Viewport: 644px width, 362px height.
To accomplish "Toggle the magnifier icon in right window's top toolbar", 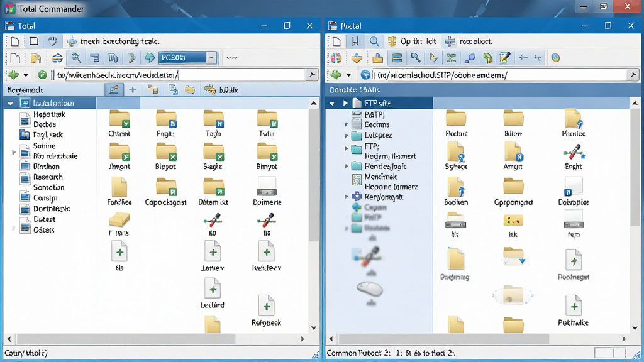I will [374, 41].
